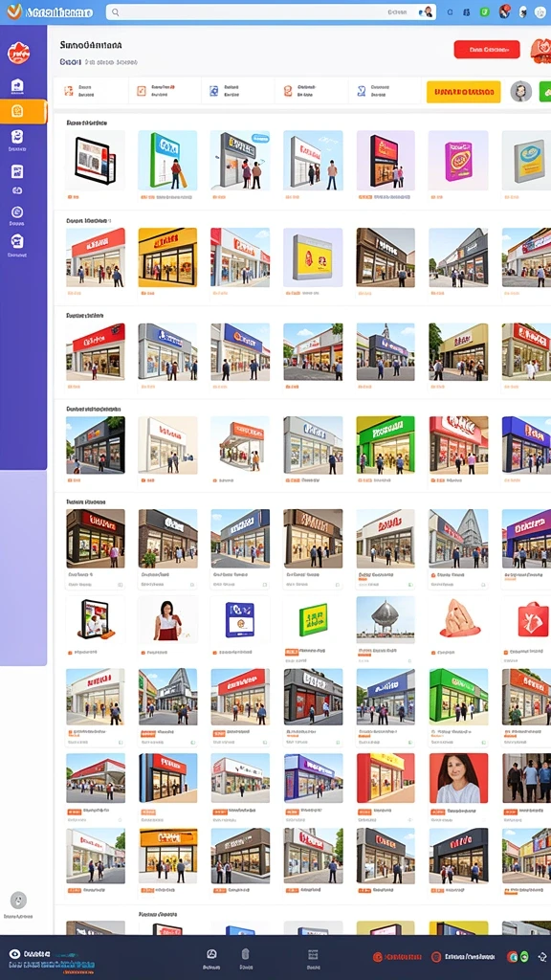The width and height of the screenshot is (551, 980).
Task: Click the search magnifier icon in the top bar
Action: click(x=115, y=11)
